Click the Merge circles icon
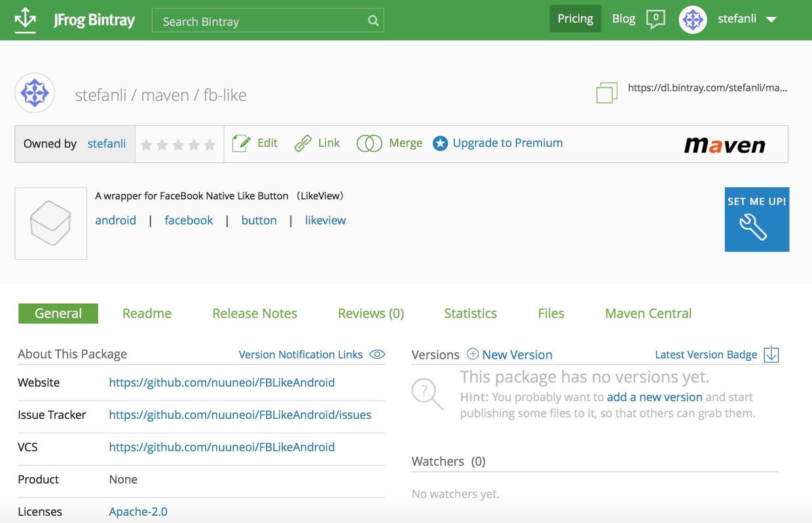812x523 pixels. [369, 143]
